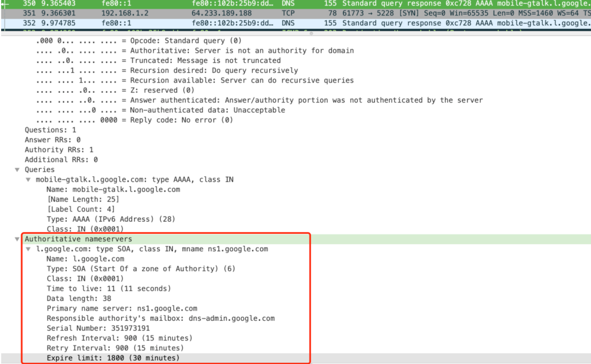Image resolution: width=591 pixels, height=364 pixels.
Task: Select packet 350 DNS response row
Action: point(296,4)
